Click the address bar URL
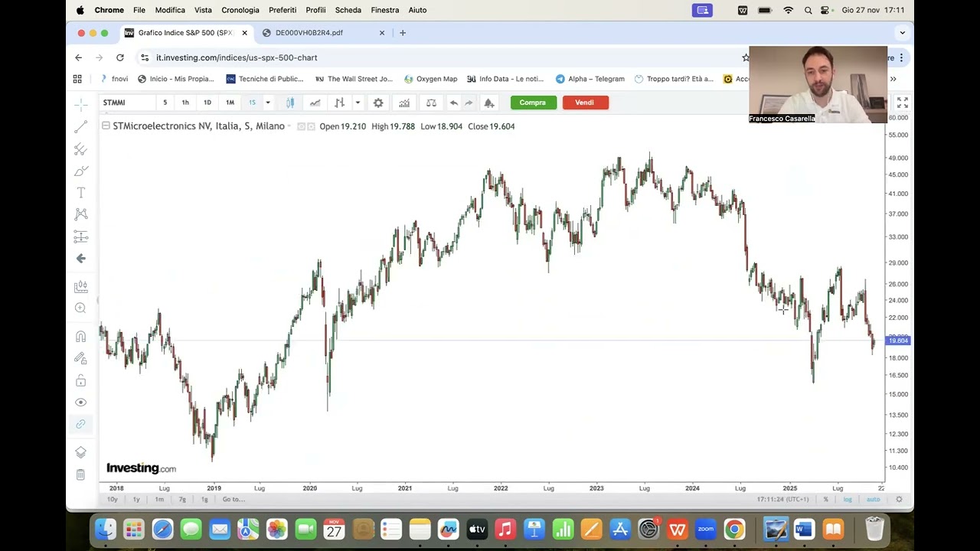The image size is (980, 551). coord(237,57)
